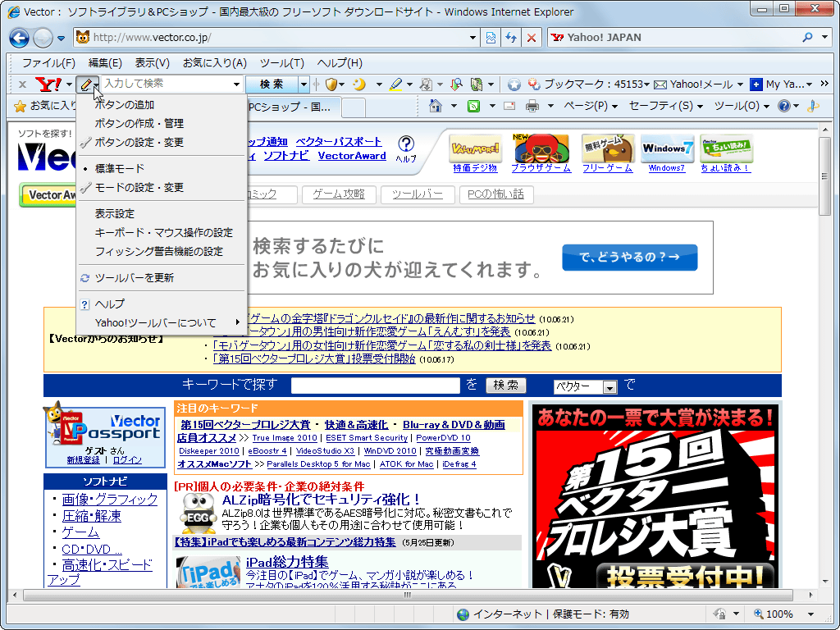The image size is (840, 630).
Task: Select フィッシング警告機能の設定 from the menu
Action: click(x=162, y=251)
